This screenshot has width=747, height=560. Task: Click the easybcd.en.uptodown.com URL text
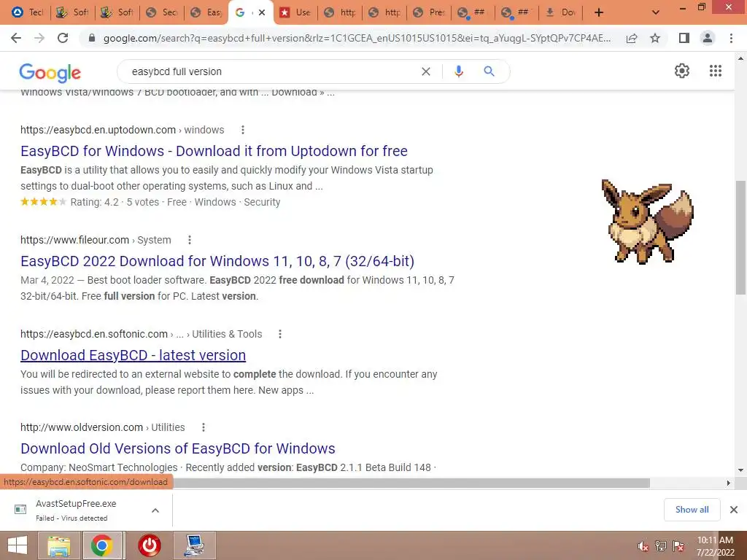pyautogui.click(x=98, y=130)
